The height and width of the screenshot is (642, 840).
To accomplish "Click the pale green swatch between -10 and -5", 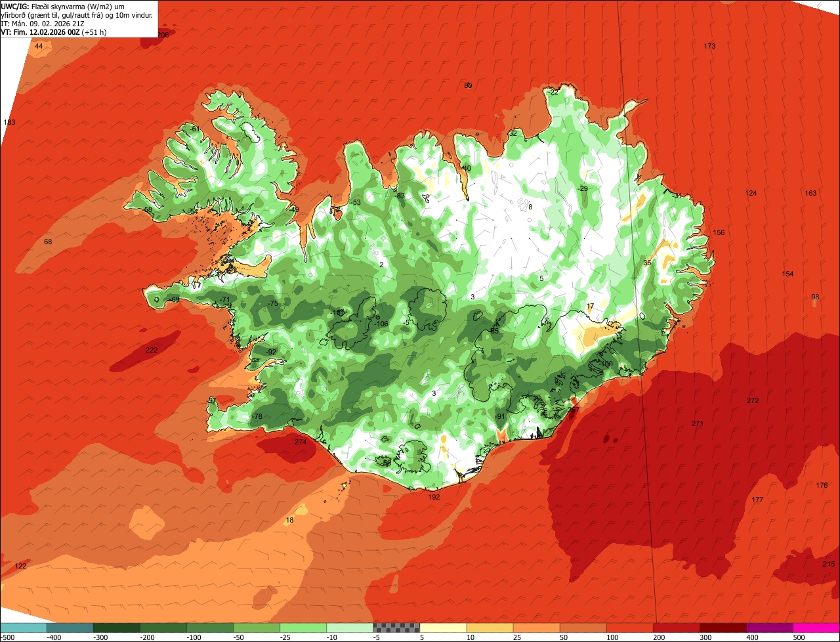I will pos(350,628).
